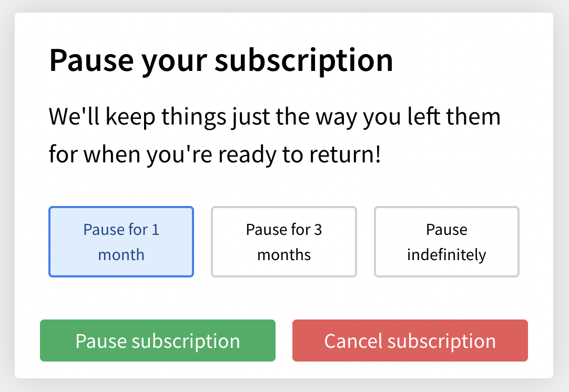Click the rightmost pause duration box
The height and width of the screenshot is (392, 569).
(x=446, y=242)
